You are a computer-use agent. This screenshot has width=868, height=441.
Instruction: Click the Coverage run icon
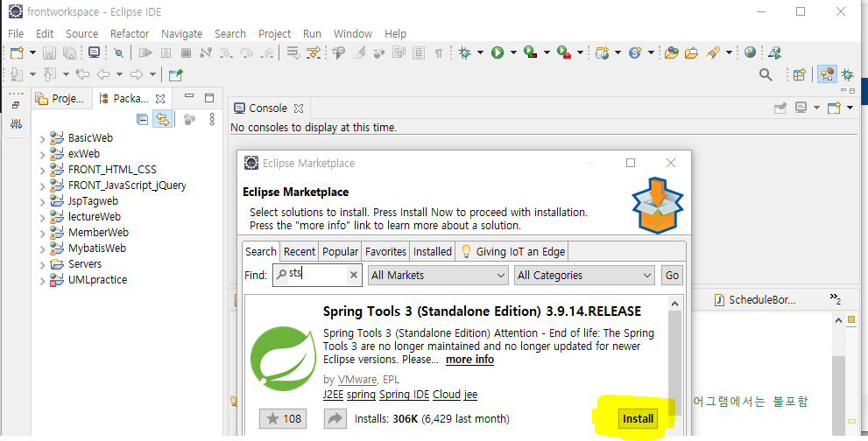(x=530, y=52)
